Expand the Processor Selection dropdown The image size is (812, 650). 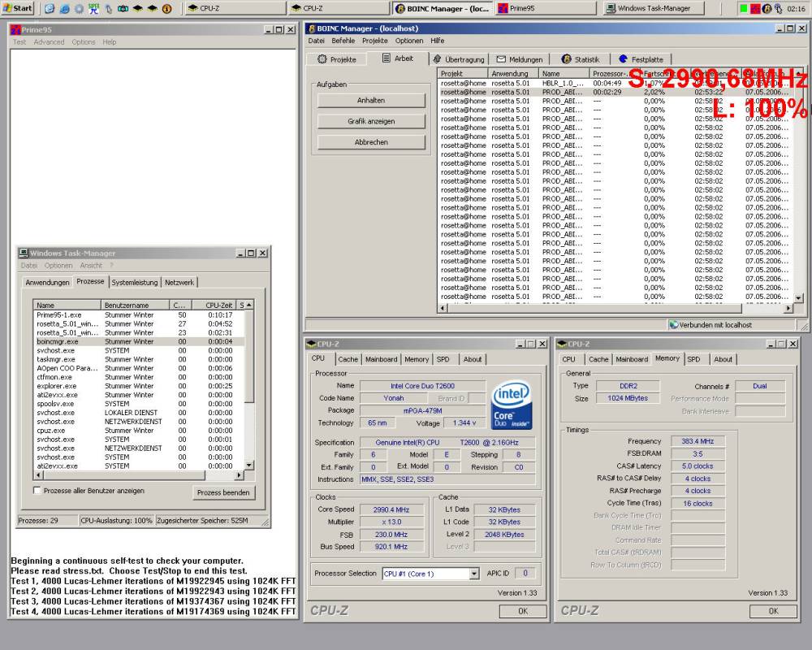tap(474, 574)
